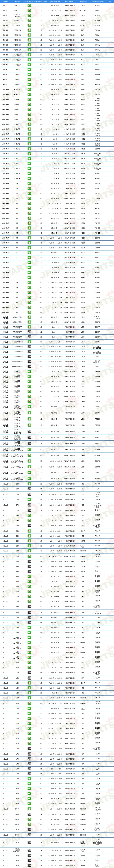Click the Oznaczenie silnika column header
Image resolution: width=114 pixels, height=868 pixels.
[x=98, y=2]
